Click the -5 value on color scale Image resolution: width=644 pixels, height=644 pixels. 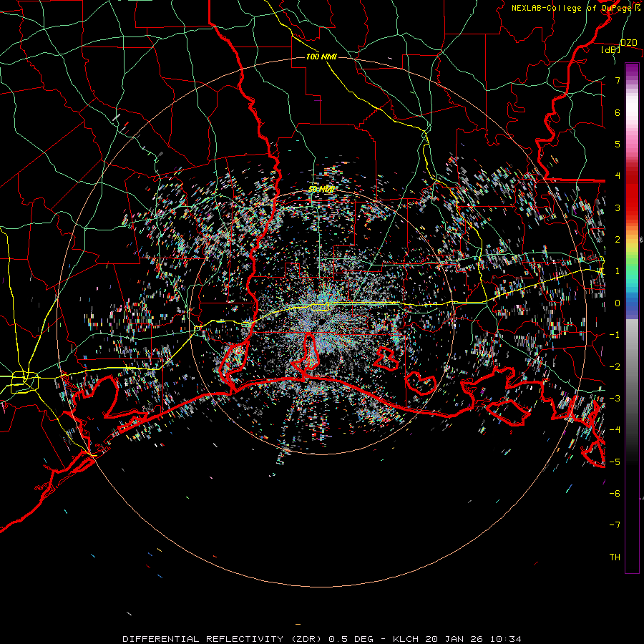click(615, 462)
